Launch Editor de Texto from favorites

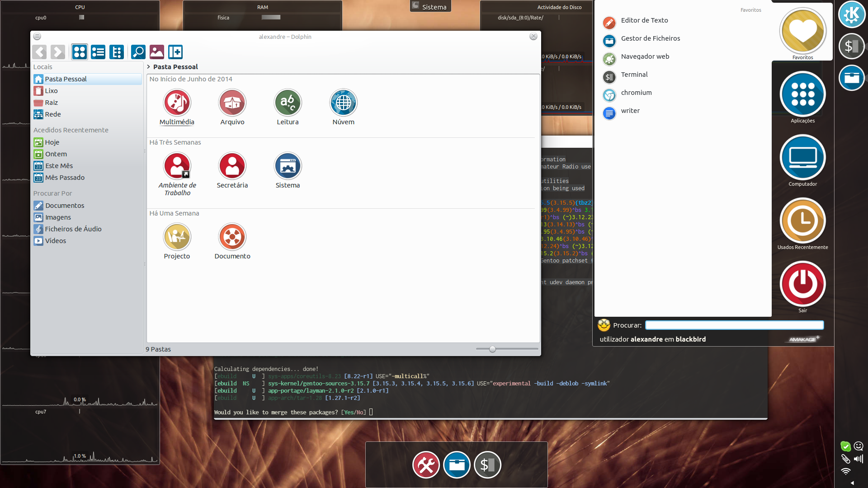pyautogui.click(x=644, y=20)
